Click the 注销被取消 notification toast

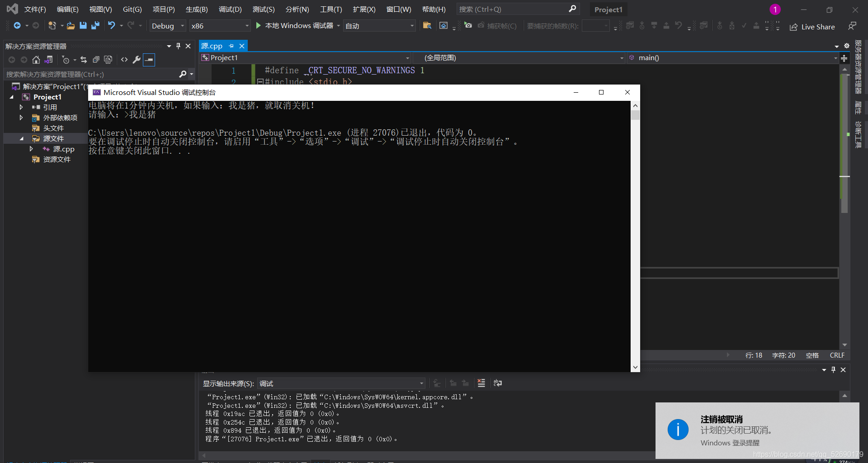point(757,430)
